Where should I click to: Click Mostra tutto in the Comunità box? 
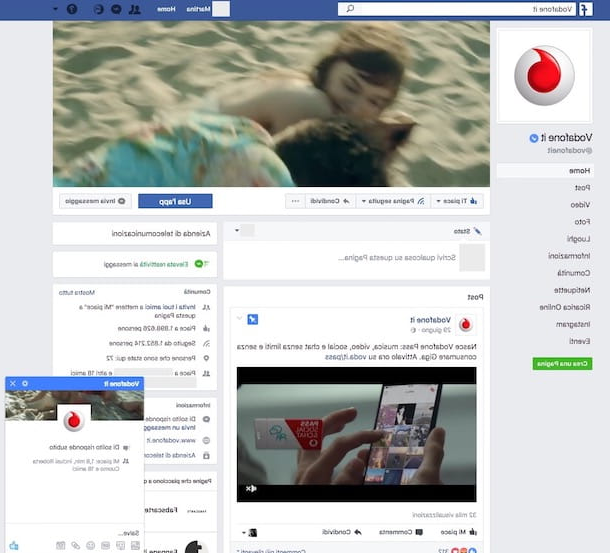point(77,292)
